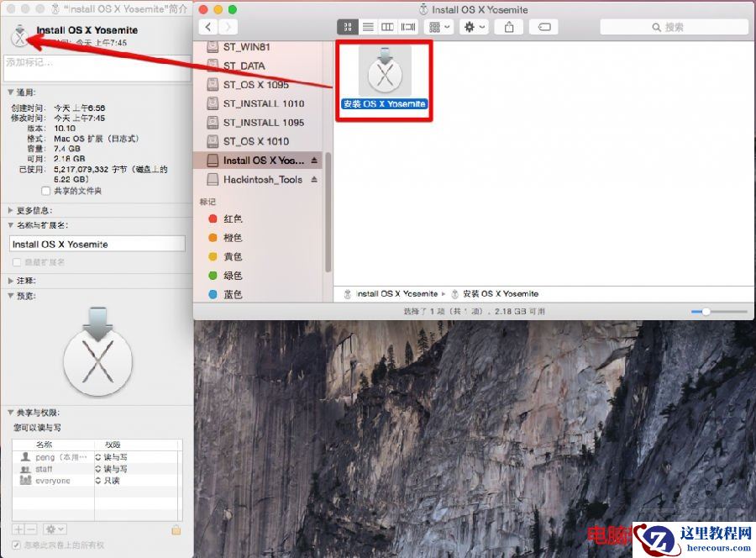Select ST_INSTALL 1010 in sidebar
The width and height of the screenshot is (756, 558).
[x=258, y=103]
